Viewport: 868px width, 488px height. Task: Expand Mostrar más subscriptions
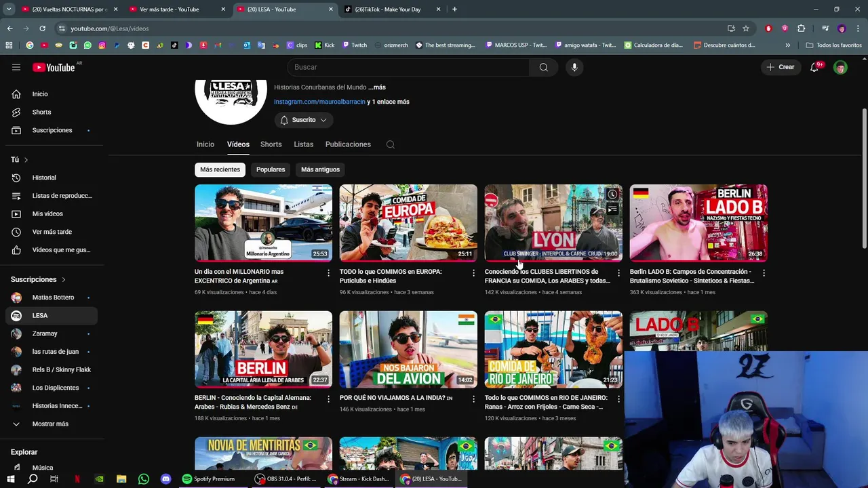pyautogui.click(x=49, y=424)
